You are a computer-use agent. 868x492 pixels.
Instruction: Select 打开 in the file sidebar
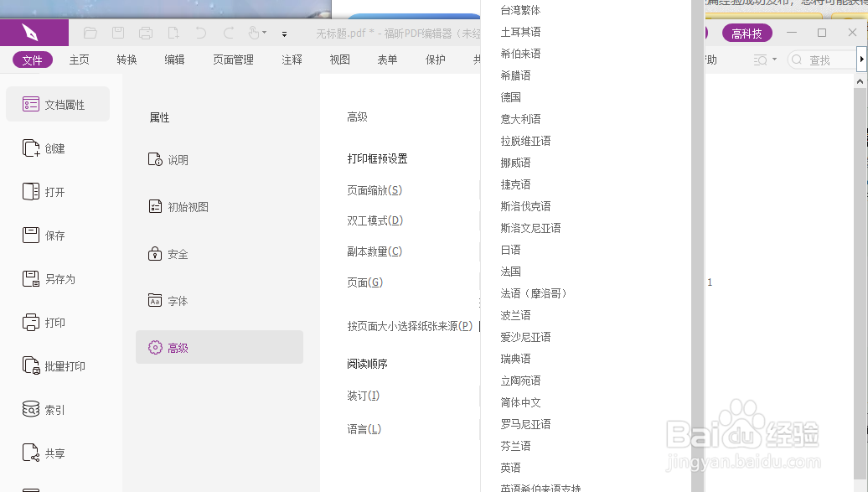point(44,192)
